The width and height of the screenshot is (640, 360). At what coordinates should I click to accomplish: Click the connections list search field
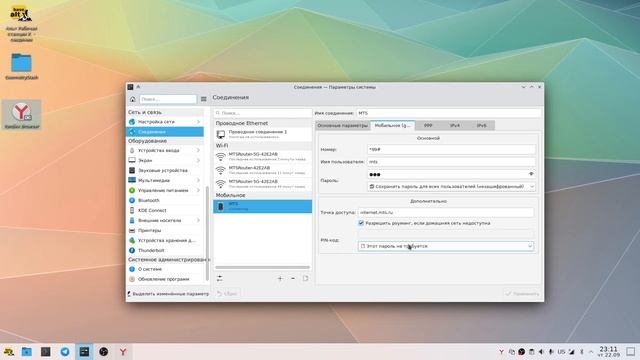tap(262, 113)
